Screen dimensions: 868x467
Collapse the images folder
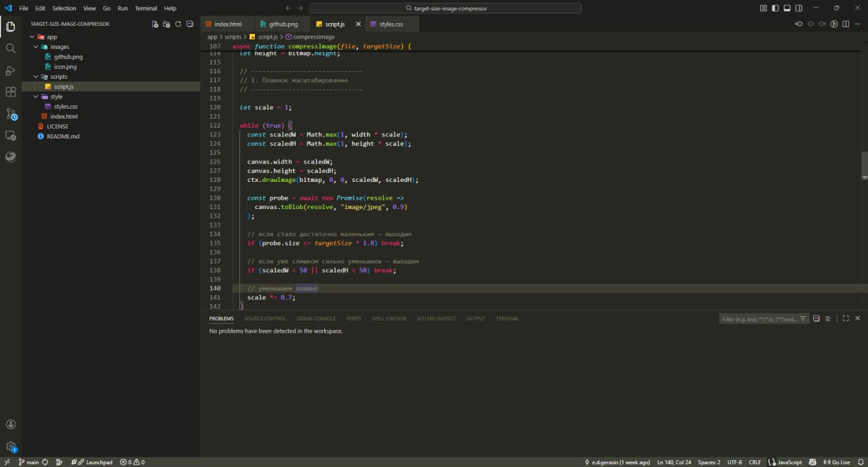point(37,47)
